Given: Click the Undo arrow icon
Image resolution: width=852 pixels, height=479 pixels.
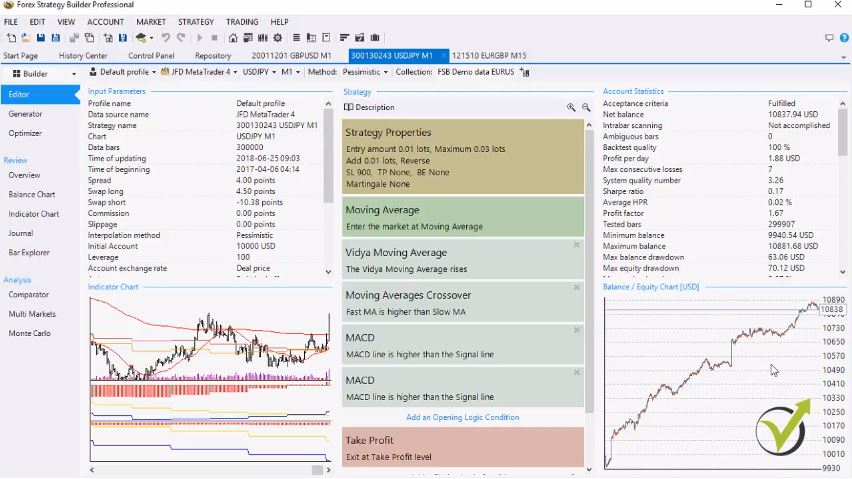Looking at the screenshot, I should coord(166,38).
